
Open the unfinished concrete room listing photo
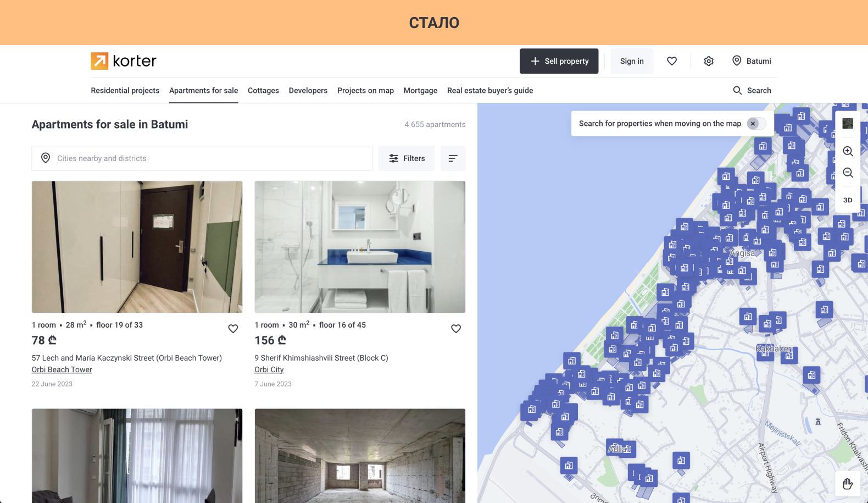[360, 456]
